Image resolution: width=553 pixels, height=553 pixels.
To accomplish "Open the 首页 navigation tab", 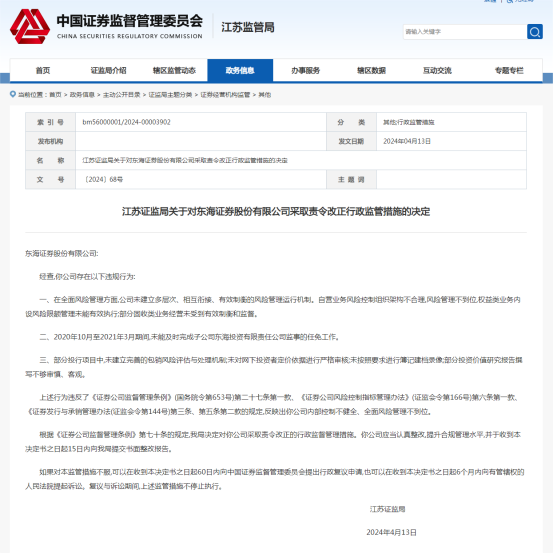I will pos(43,71).
